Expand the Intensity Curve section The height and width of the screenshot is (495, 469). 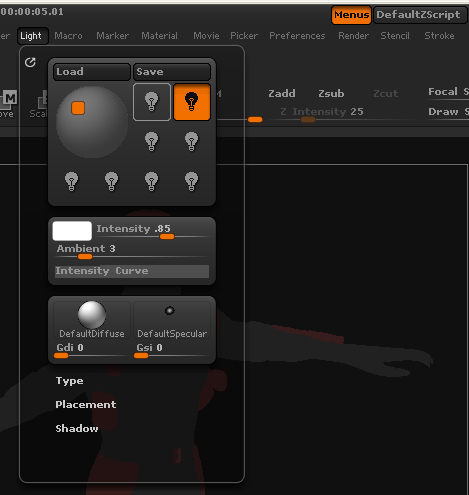[x=132, y=271]
